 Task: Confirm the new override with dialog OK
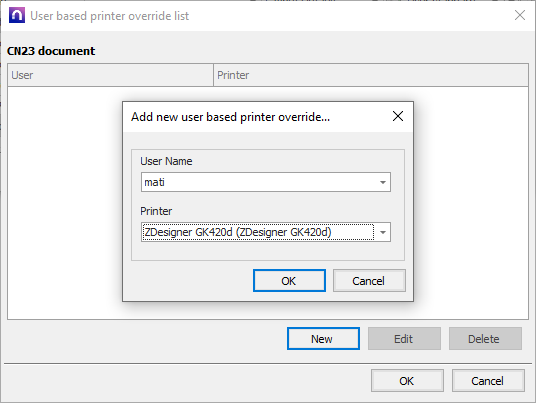pyautogui.click(x=289, y=281)
